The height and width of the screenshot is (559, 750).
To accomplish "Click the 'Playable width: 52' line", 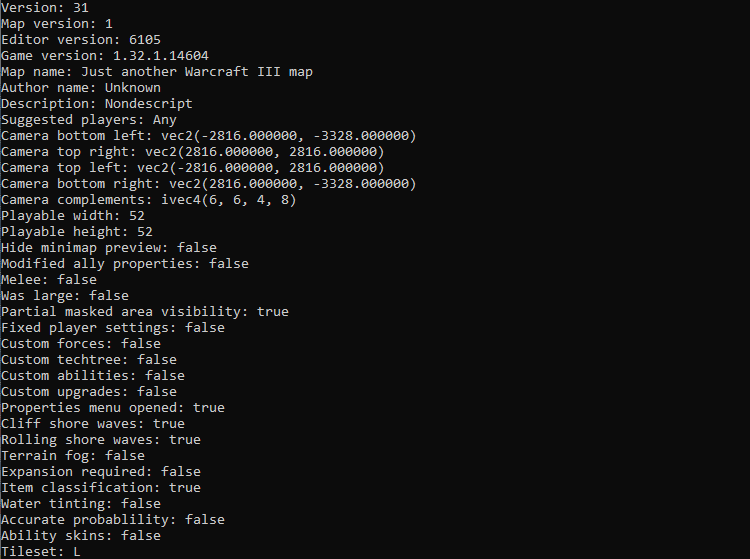I will (73, 216).
